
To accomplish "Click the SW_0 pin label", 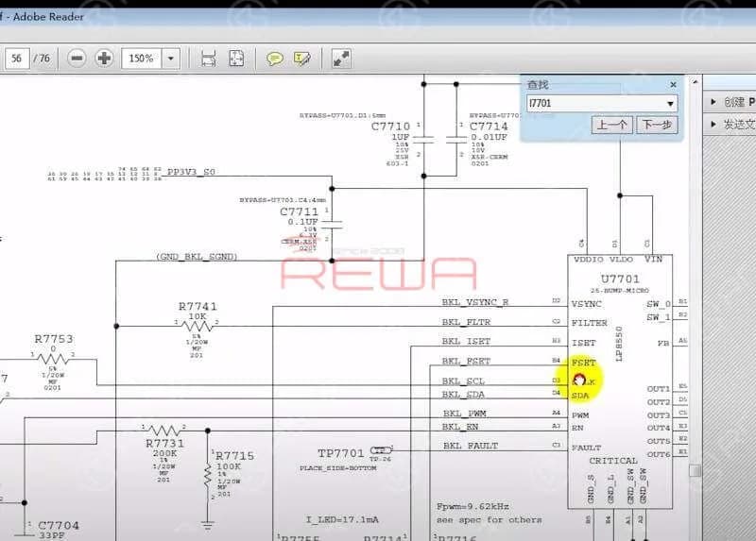I will point(658,304).
